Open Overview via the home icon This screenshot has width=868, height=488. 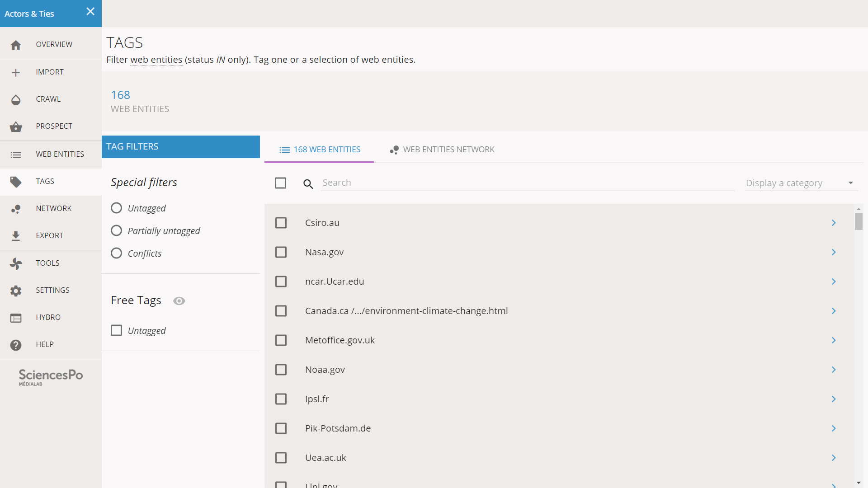pyautogui.click(x=16, y=45)
